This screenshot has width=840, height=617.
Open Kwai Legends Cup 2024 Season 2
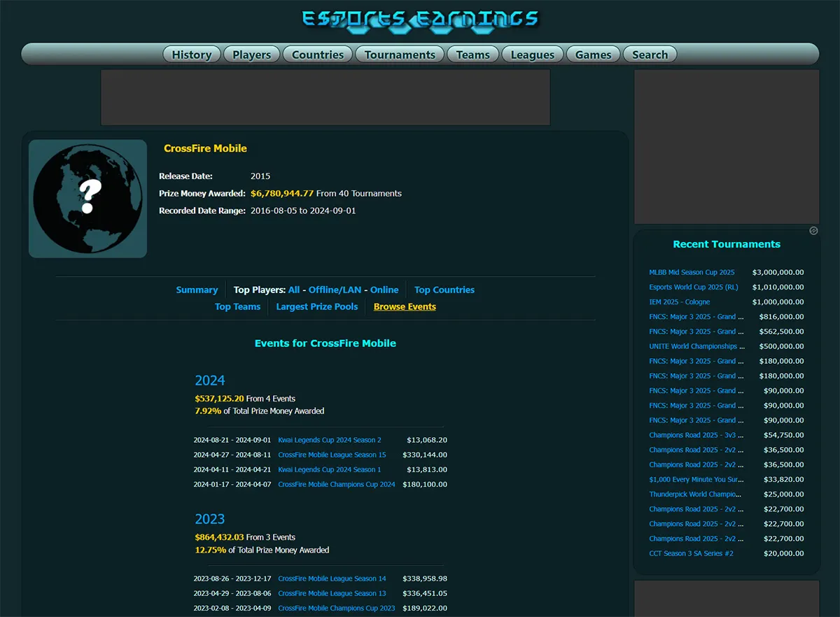(330, 440)
